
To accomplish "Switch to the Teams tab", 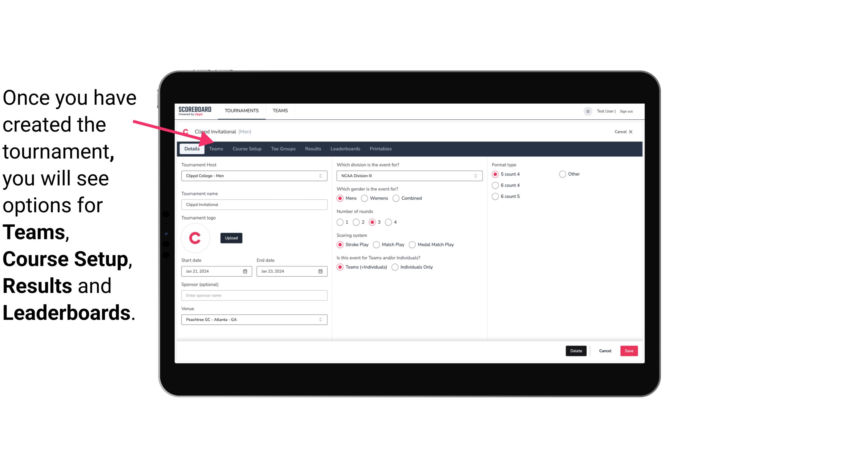I will [216, 148].
